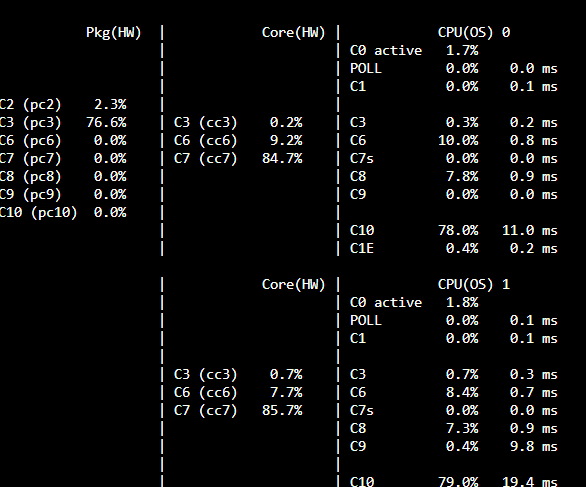586x487 pixels.
Task: Click the 76.6% pc3 value
Action: tap(107, 122)
